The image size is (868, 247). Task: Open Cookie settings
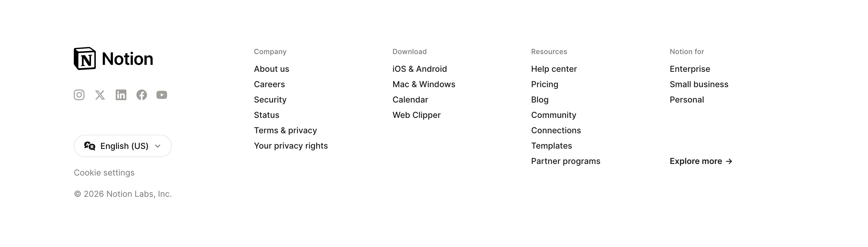pos(104,173)
